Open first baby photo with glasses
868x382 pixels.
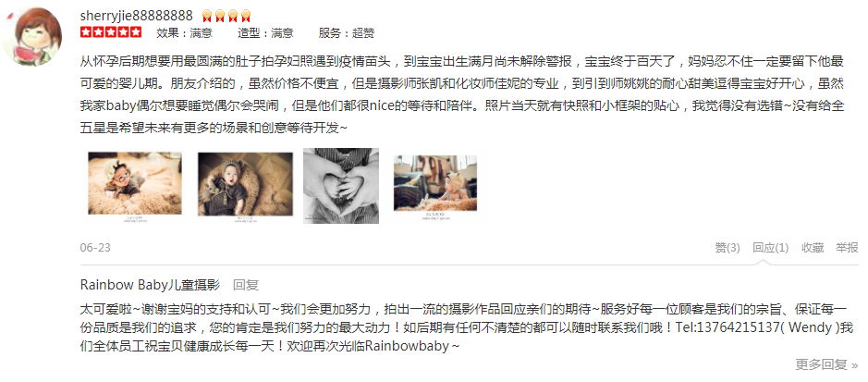[135, 186]
